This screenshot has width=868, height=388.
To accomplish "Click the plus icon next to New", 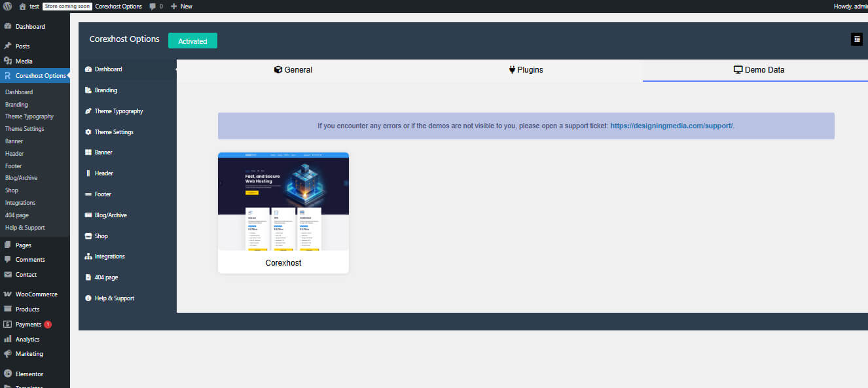I will click(x=173, y=6).
